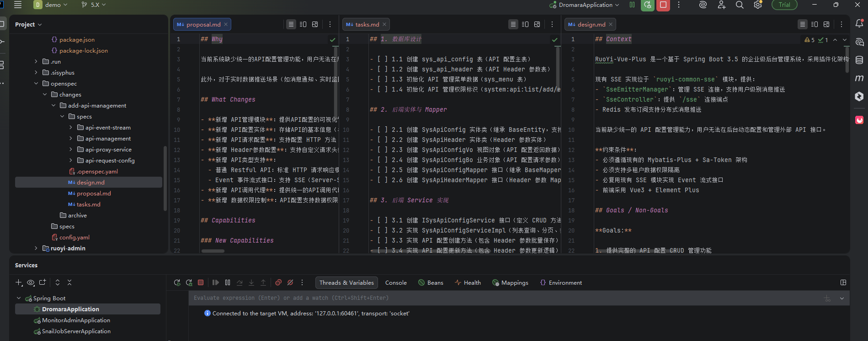Click the Trial license button
The image size is (868, 341).
[x=784, y=5]
